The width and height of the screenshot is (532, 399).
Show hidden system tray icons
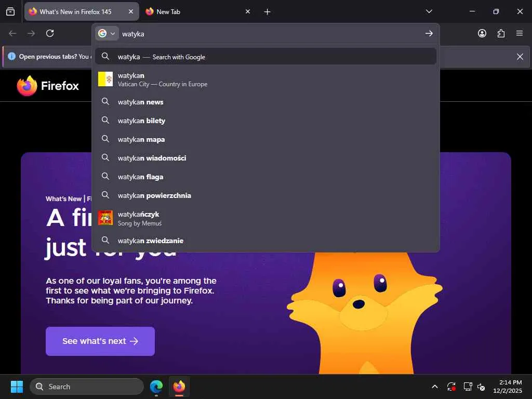(435, 387)
